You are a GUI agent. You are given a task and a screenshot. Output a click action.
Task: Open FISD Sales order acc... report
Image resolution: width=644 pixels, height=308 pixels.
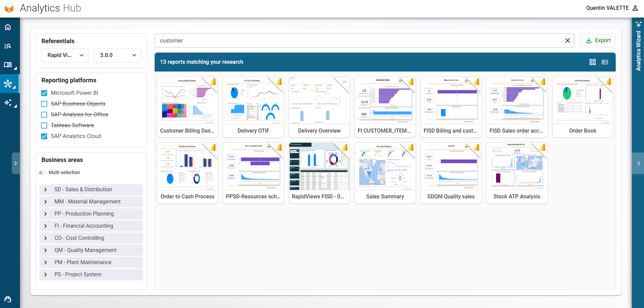(517, 107)
